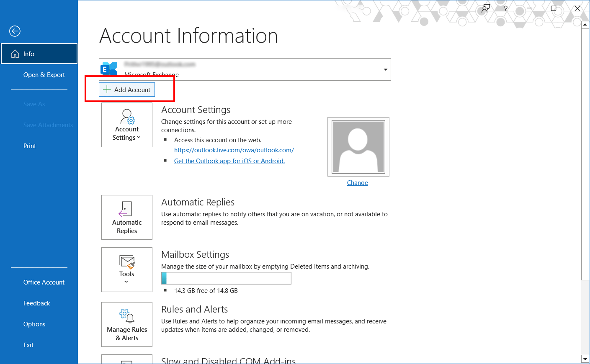Open the Feedback page

[x=37, y=303]
